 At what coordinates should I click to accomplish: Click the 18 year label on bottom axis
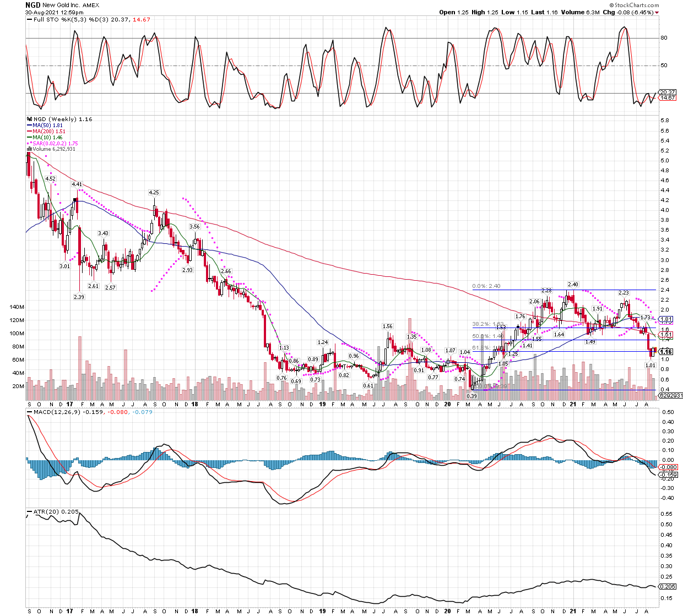point(195,611)
